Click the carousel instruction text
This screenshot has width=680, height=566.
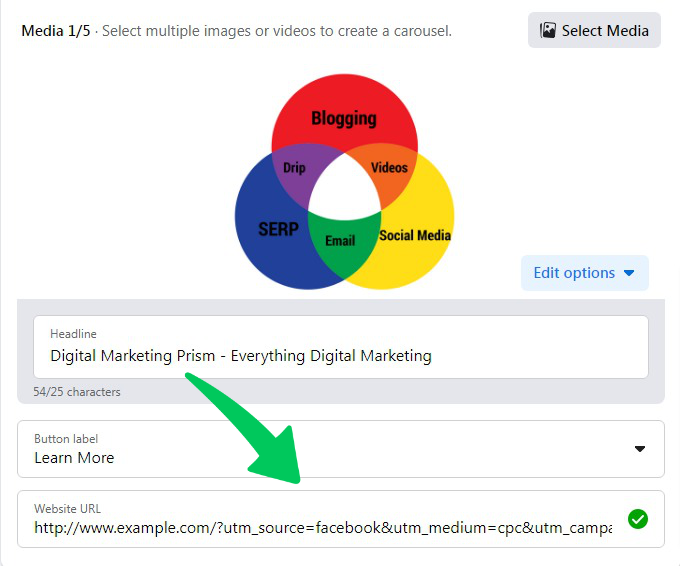277,31
